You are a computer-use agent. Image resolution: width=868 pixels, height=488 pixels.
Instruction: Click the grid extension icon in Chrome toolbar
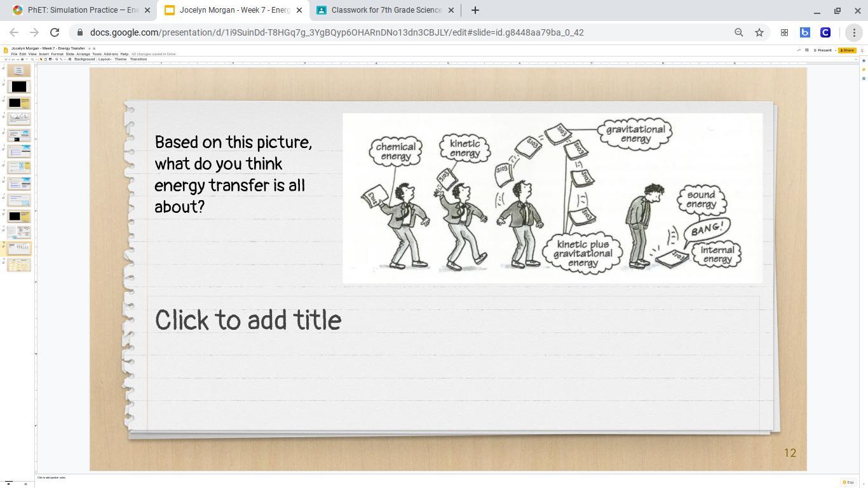click(x=784, y=32)
